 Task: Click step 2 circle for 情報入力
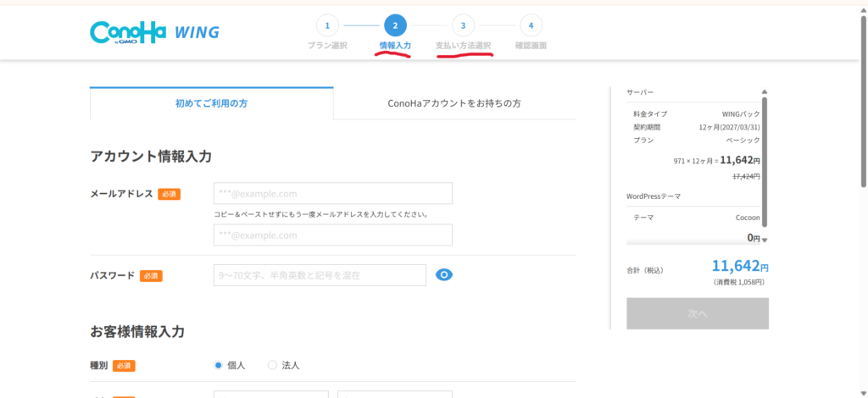click(395, 25)
